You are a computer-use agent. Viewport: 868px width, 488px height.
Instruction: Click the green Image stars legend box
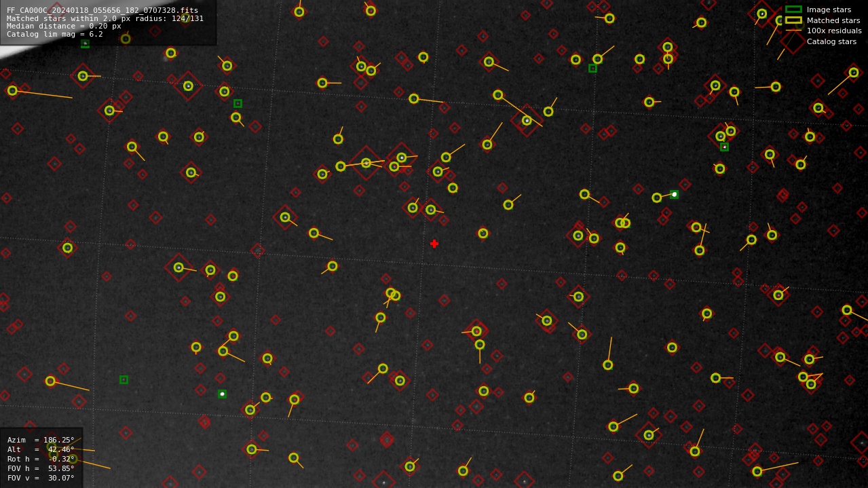coord(793,10)
